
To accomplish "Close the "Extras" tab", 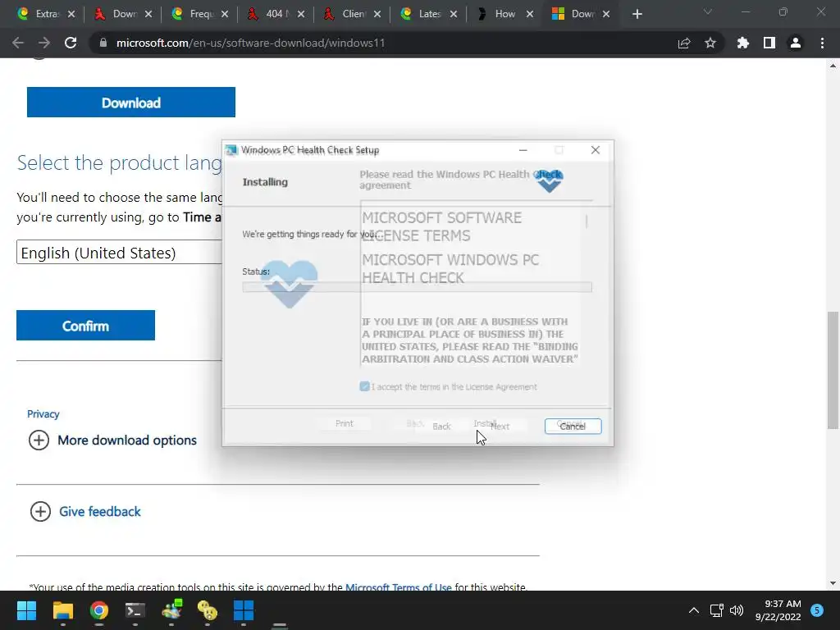I will [71, 14].
